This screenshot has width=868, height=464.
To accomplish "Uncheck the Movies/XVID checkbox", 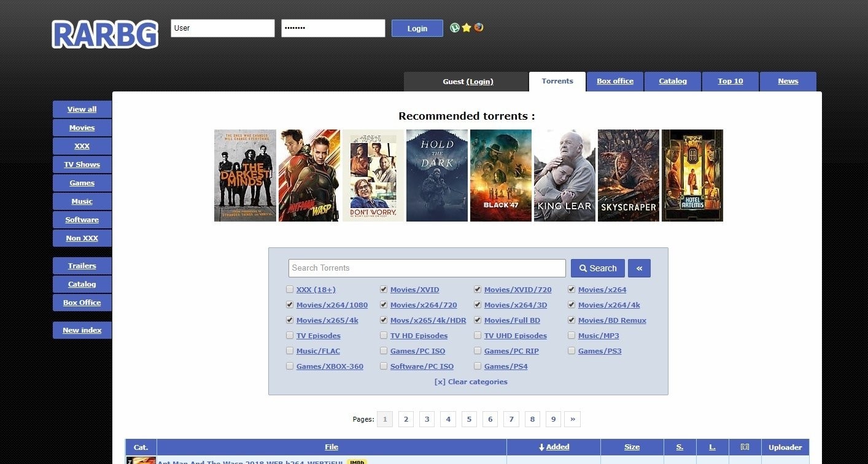I will [x=384, y=290].
